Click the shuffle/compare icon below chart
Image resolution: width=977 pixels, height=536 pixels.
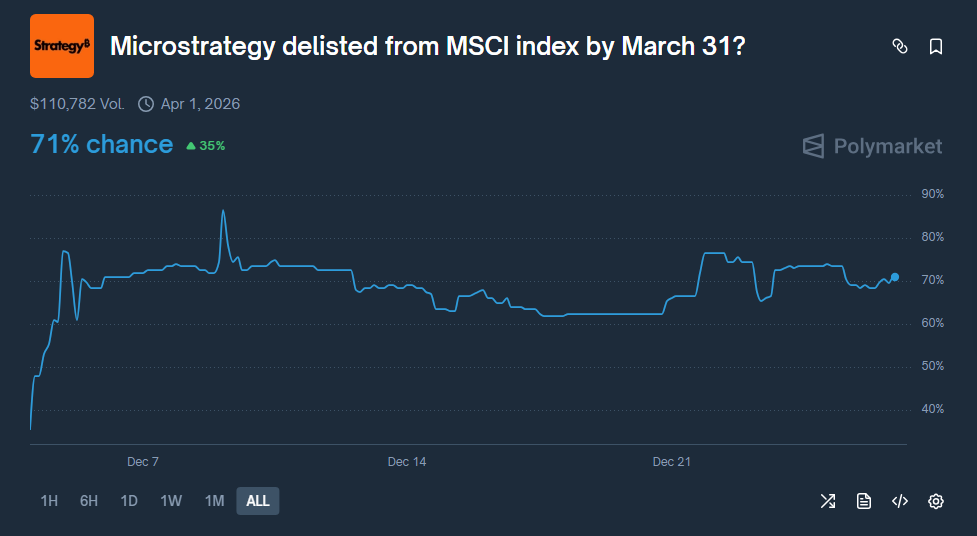click(828, 501)
